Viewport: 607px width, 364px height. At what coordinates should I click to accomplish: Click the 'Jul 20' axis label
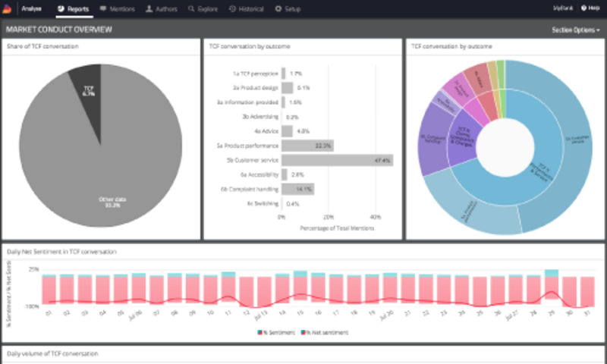pos(387,316)
